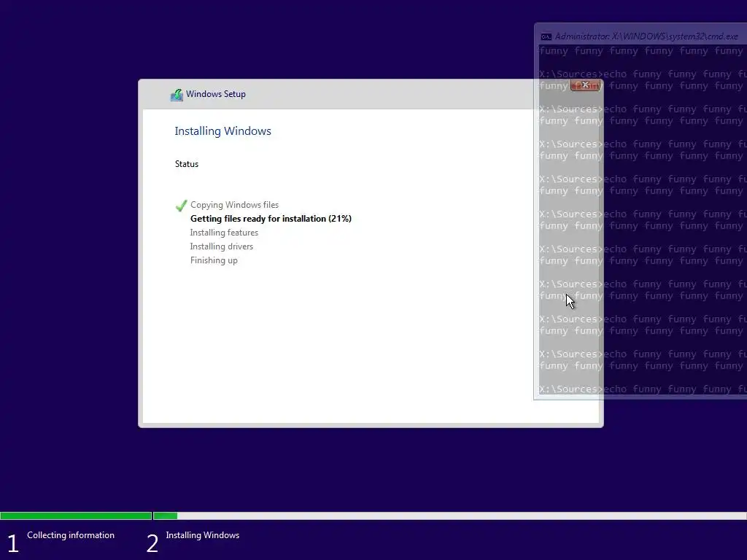This screenshot has height=560, width=747.
Task: Click 'Collecting information' step label at bottom
Action: (x=71, y=535)
